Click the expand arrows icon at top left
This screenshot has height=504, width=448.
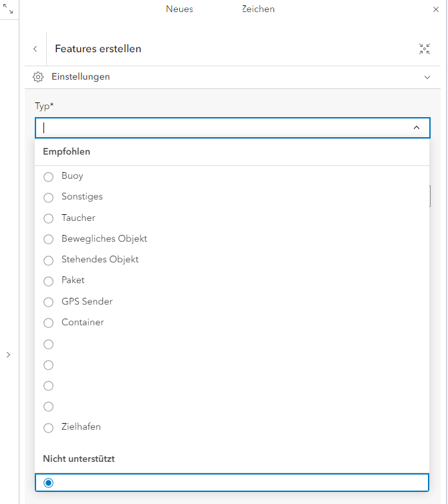point(8,9)
